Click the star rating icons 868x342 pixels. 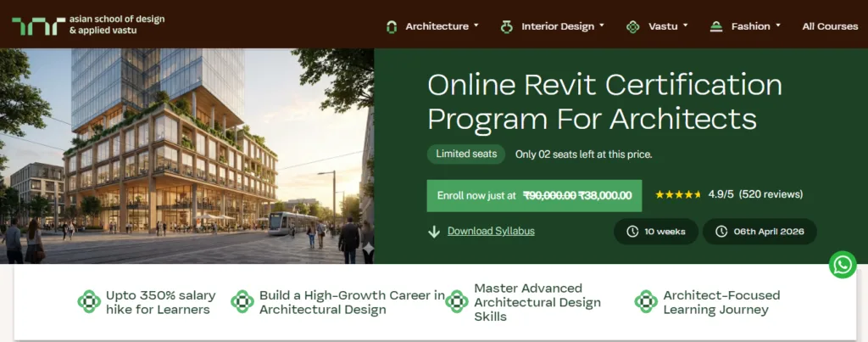(x=678, y=194)
